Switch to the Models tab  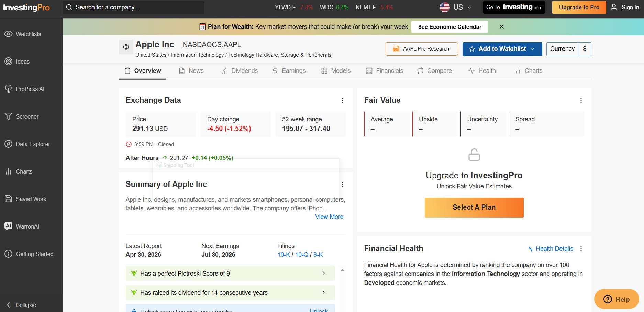click(x=336, y=71)
